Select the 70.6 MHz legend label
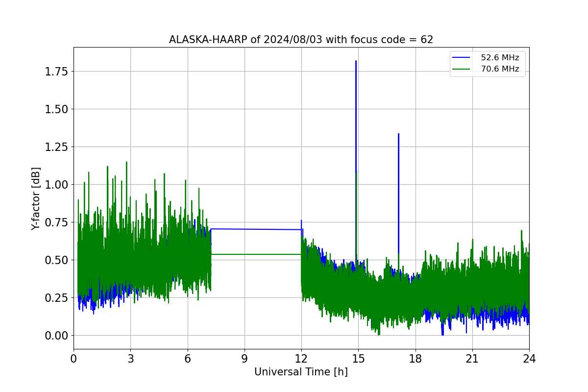The width and height of the screenshot is (588, 392). click(500, 69)
